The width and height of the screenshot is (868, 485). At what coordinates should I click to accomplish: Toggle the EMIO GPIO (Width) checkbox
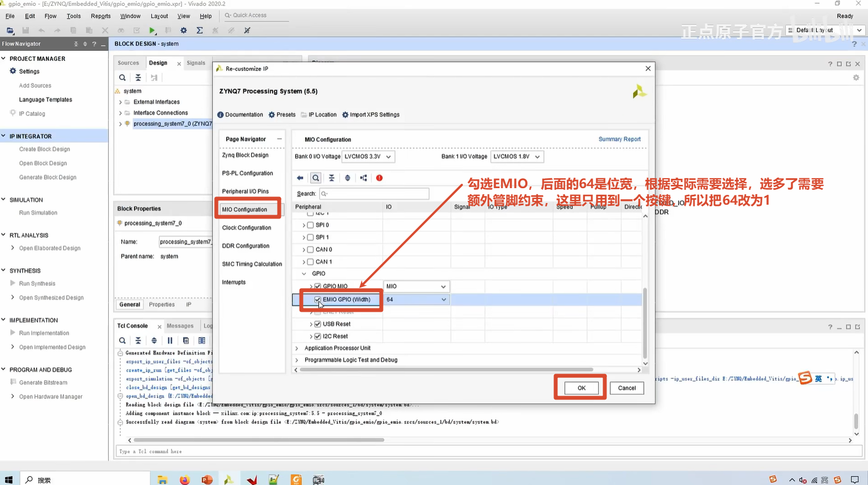tap(318, 300)
